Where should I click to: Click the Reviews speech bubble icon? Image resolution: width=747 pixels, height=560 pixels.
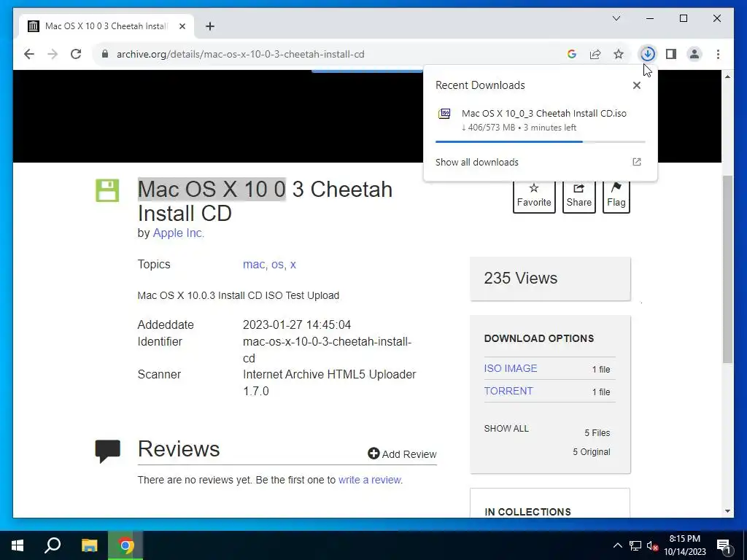(108, 451)
